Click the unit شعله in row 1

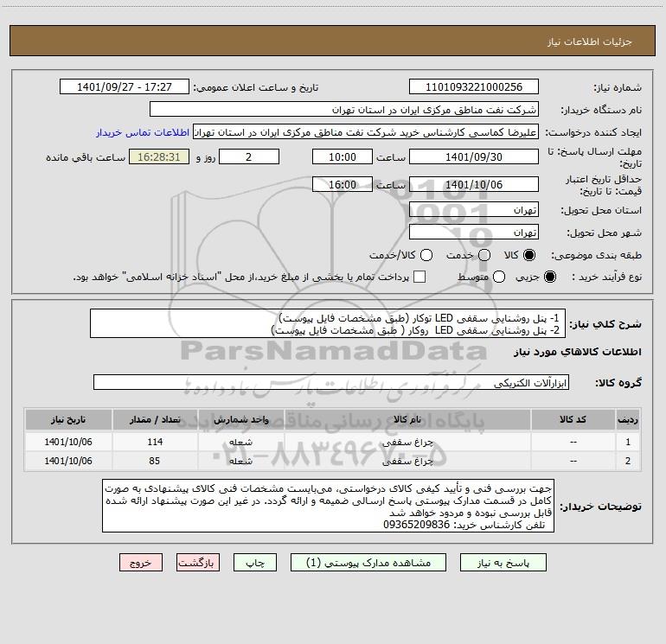pos(240,442)
